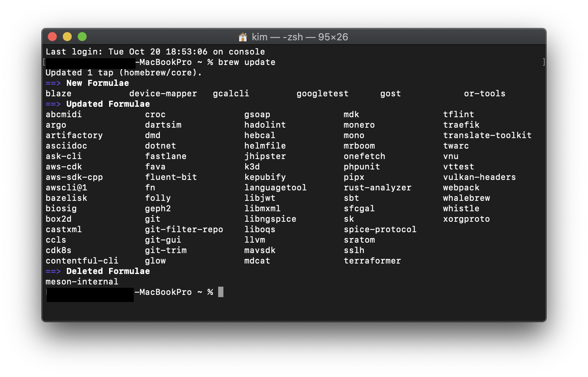Click the 'traefik' formula entry
This screenshot has height=377, width=588.
[x=461, y=125]
